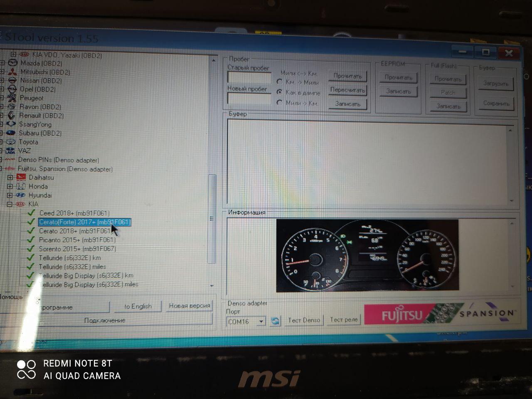
Task: Collapse the expanded KIA tree node
Action: click(10, 204)
